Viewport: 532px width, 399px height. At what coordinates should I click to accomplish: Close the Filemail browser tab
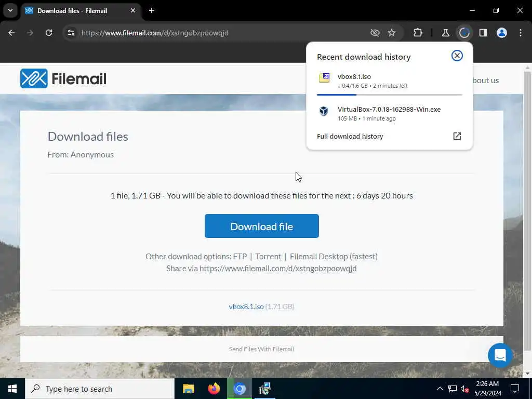pos(133,10)
